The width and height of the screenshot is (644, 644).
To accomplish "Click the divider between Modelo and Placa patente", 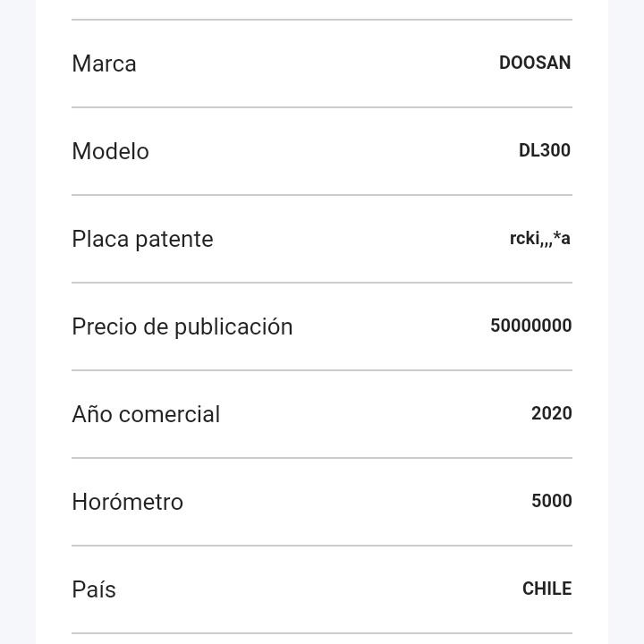I will click(x=322, y=195).
